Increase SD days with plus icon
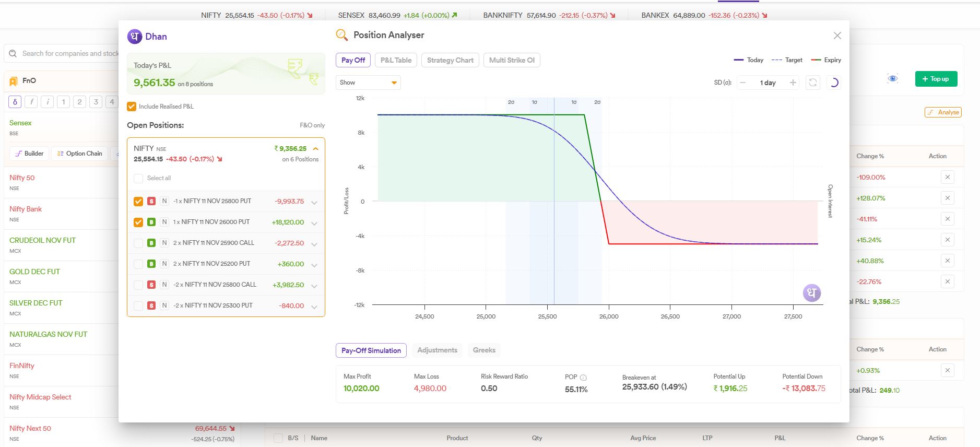Screen dimensions: 980x447 793,83
